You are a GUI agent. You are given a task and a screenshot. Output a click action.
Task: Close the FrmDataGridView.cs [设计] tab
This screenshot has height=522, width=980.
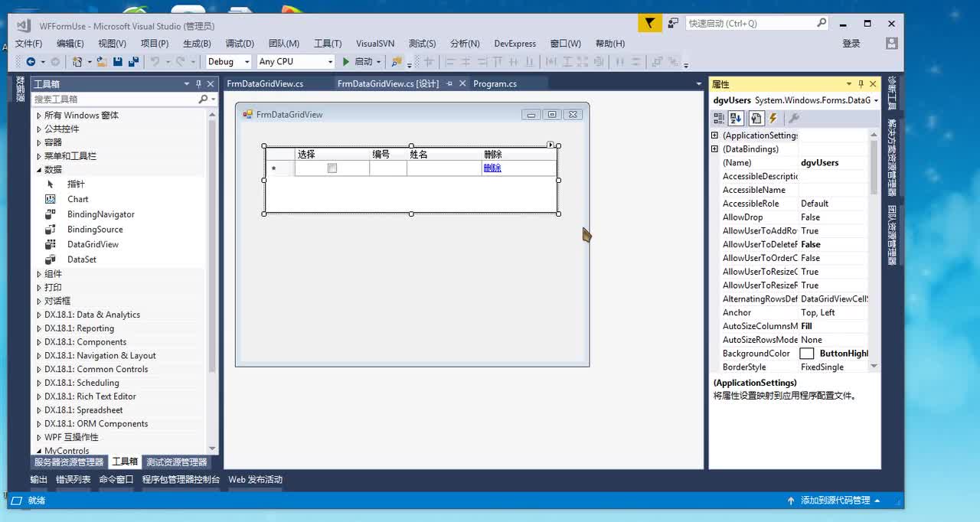tap(462, 83)
